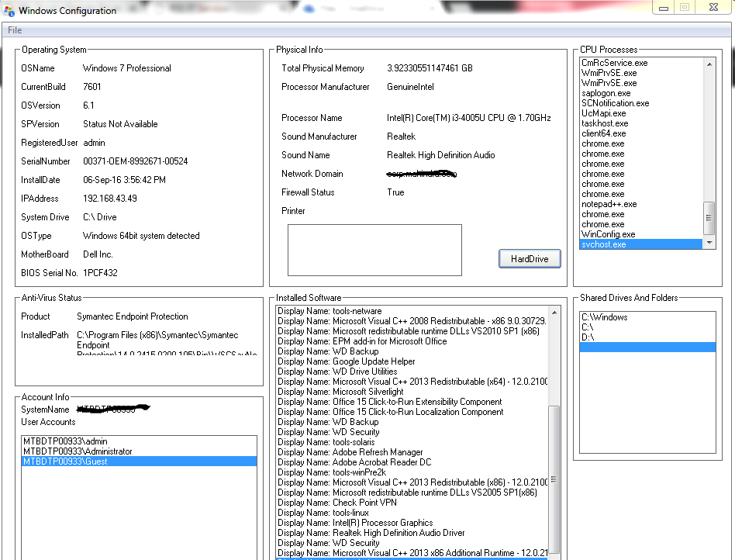Select the MTBDTP00933\admin user account
Image resolution: width=735 pixels, height=560 pixels.
click(x=139, y=441)
